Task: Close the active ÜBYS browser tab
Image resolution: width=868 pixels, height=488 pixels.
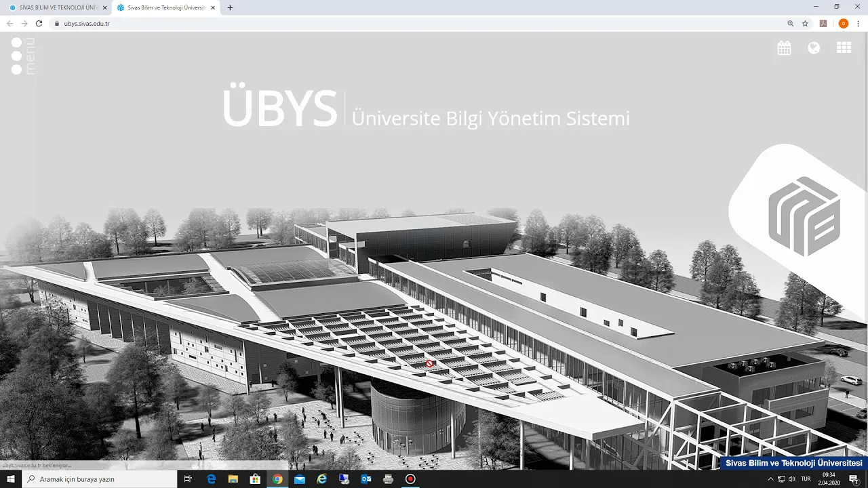Action: click(212, 7)
